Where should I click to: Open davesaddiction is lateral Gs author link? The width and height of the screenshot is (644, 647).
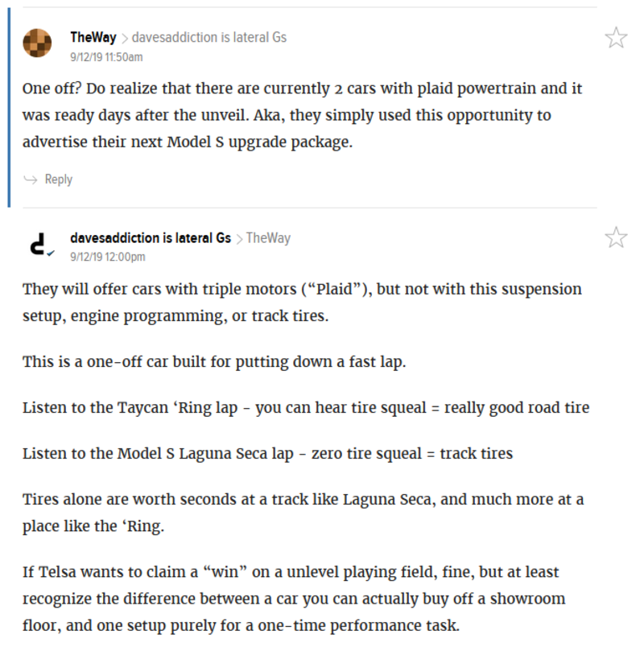point(151,238)
